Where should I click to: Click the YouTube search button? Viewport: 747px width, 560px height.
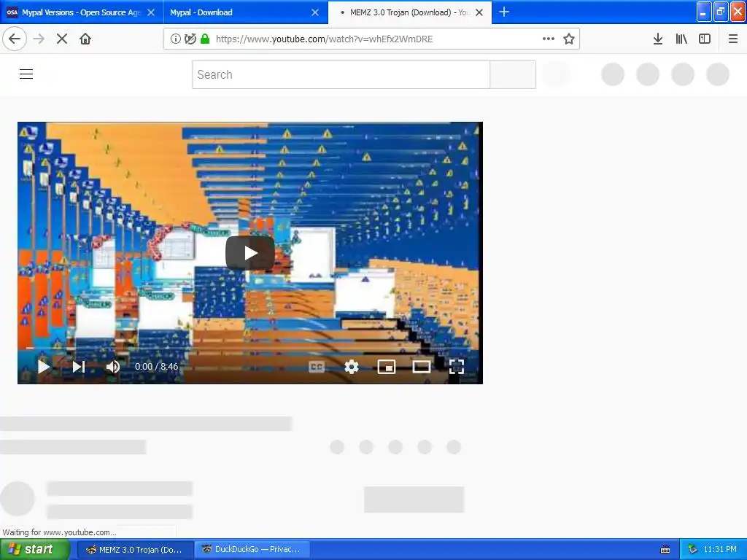tap(513, 74)
